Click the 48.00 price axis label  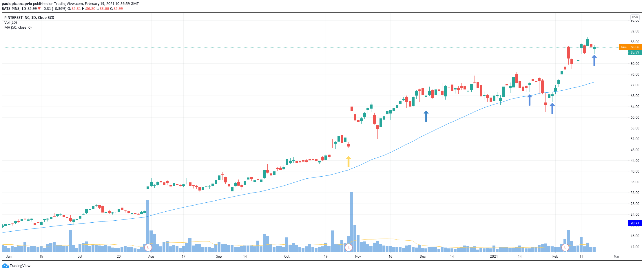635,150
